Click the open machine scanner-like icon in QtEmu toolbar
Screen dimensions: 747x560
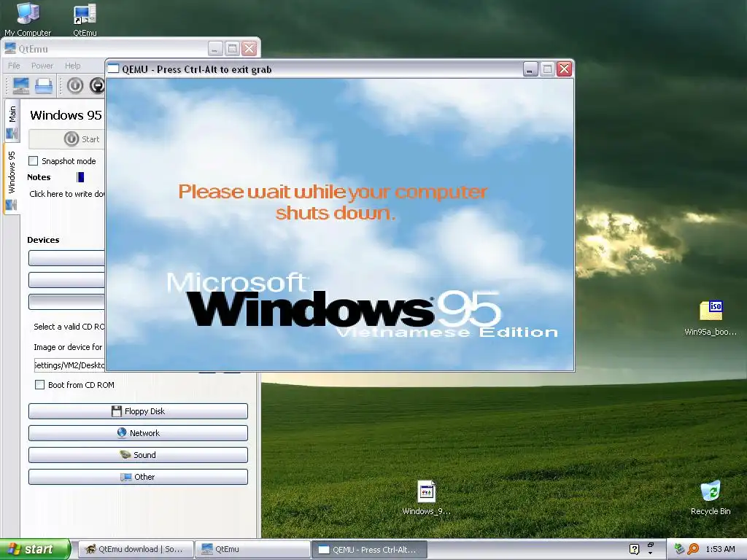pos(44,86)
